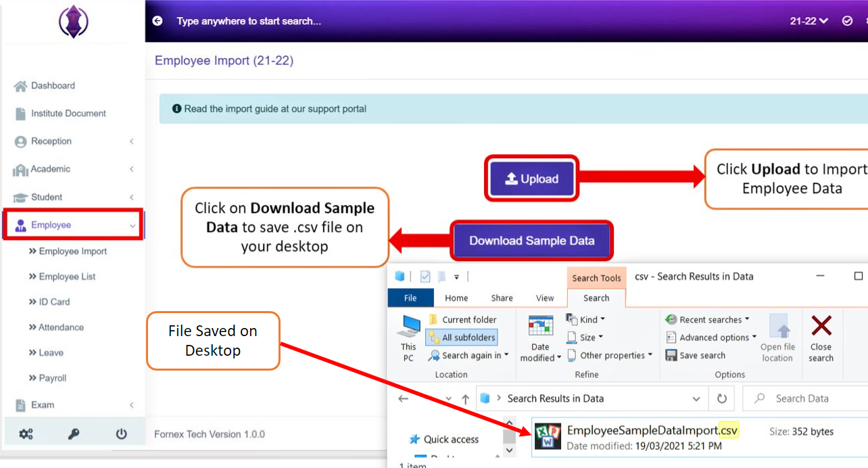This screenshot has height=468, width=868.
Task: Open Payroll submenu item
Action: coord(48,378)
